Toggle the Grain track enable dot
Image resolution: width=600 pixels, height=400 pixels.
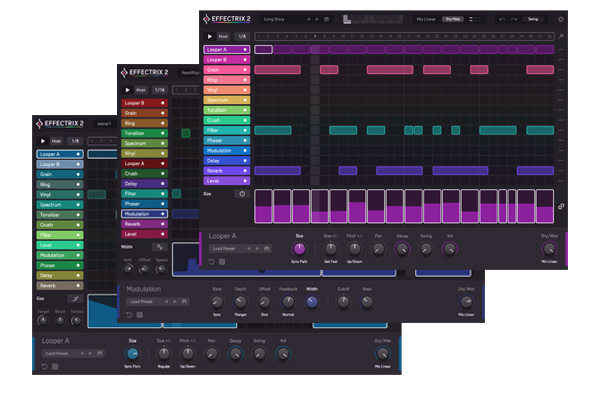[245, 70]
